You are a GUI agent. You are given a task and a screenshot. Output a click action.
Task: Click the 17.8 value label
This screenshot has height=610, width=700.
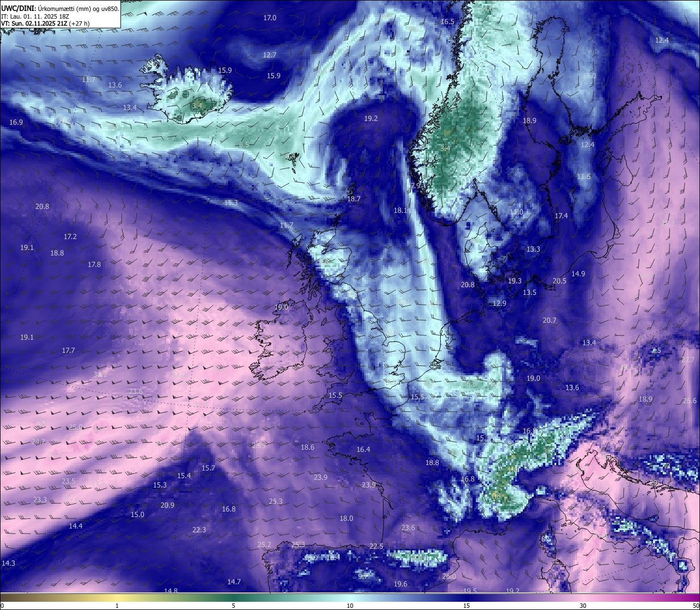pos(94,265)
